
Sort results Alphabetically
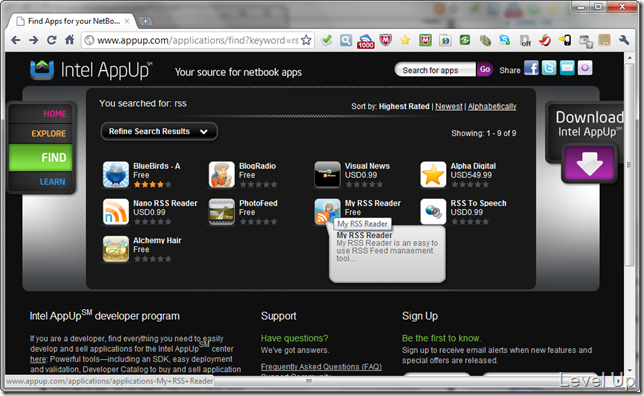(492, 106)
